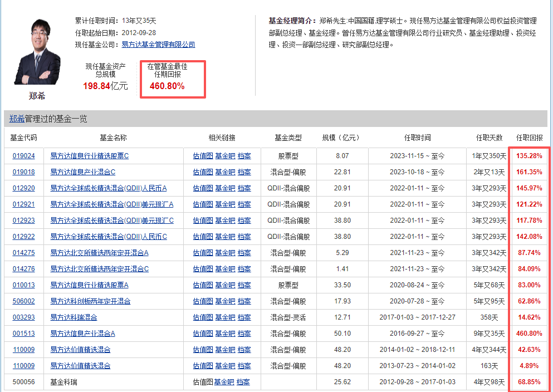Open 基金吧 for fund 012920

225,188
